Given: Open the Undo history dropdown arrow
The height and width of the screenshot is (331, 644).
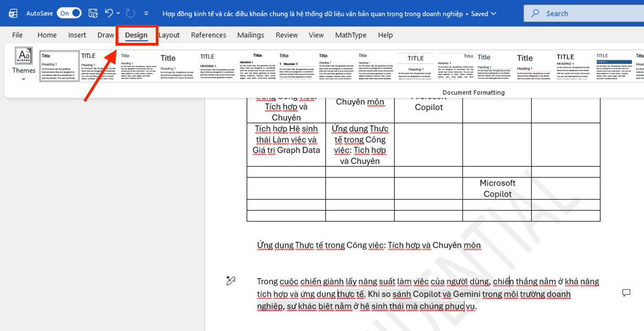Looking at the screenshot, I should click(118, 13).
